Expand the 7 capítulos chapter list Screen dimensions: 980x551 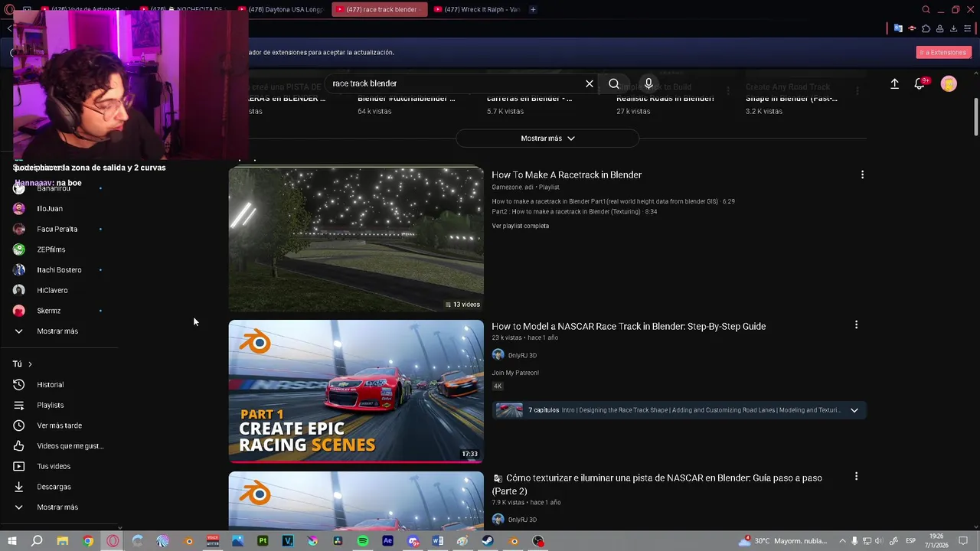click(854, 410)
